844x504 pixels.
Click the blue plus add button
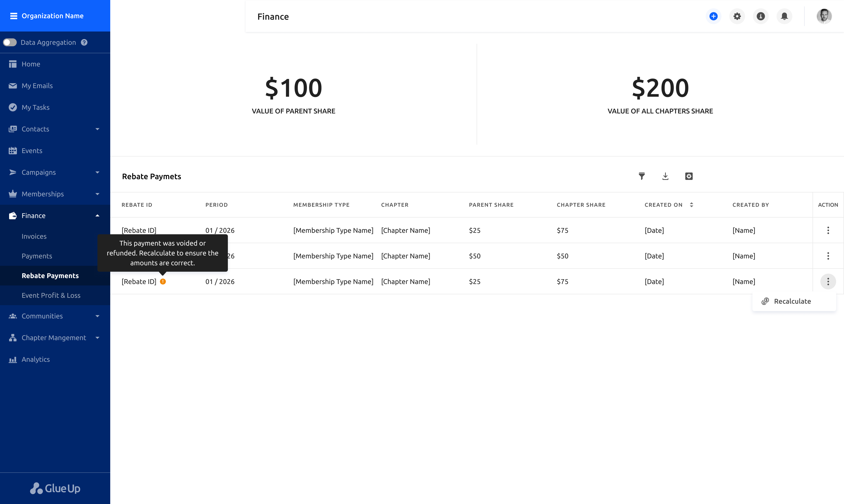[713, 16]
